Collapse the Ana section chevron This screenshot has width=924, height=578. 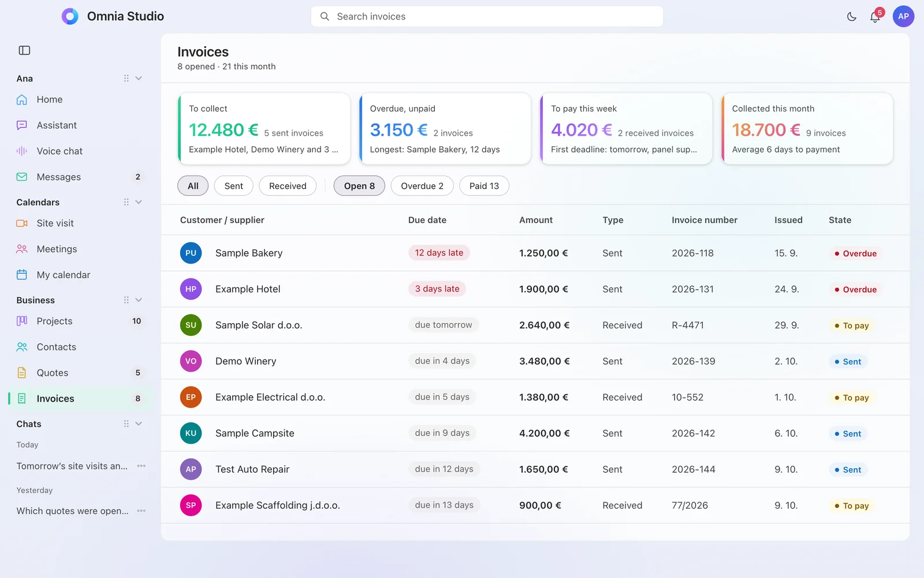(x=139, y=78)
